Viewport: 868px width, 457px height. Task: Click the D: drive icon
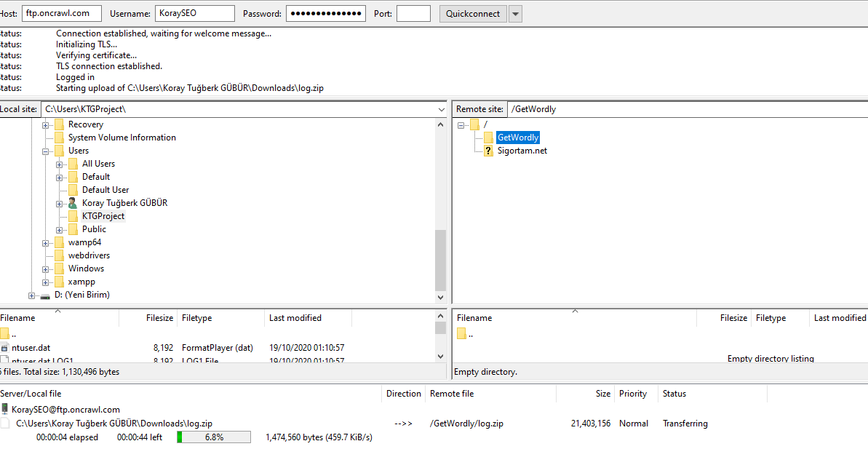pyautogui.click(x=45, y=296)
